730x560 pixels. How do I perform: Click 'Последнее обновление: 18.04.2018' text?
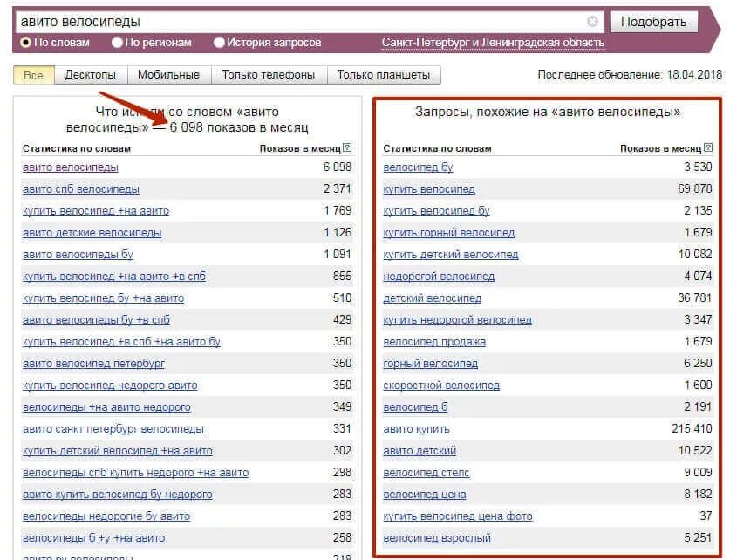point(630,74)
